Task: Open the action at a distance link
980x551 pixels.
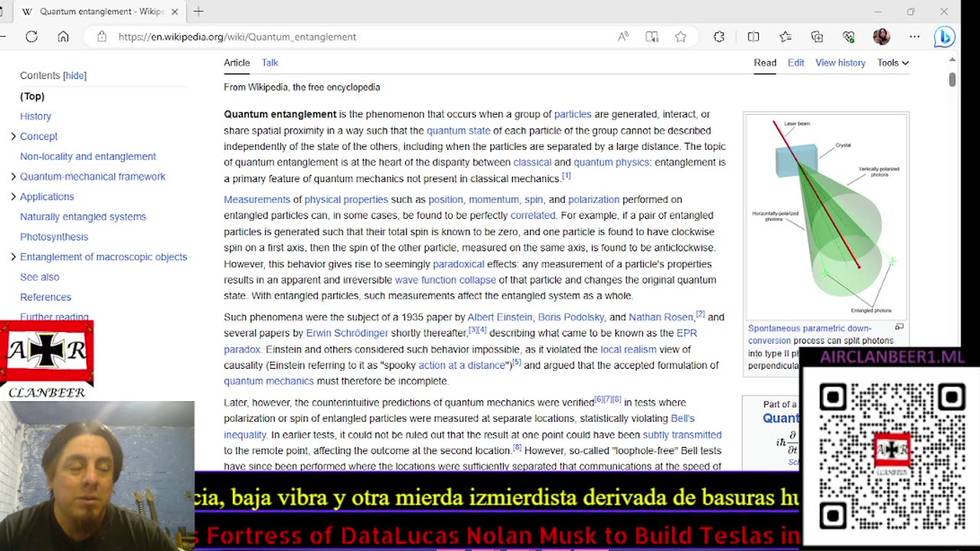Action: [x=462, y=365]
